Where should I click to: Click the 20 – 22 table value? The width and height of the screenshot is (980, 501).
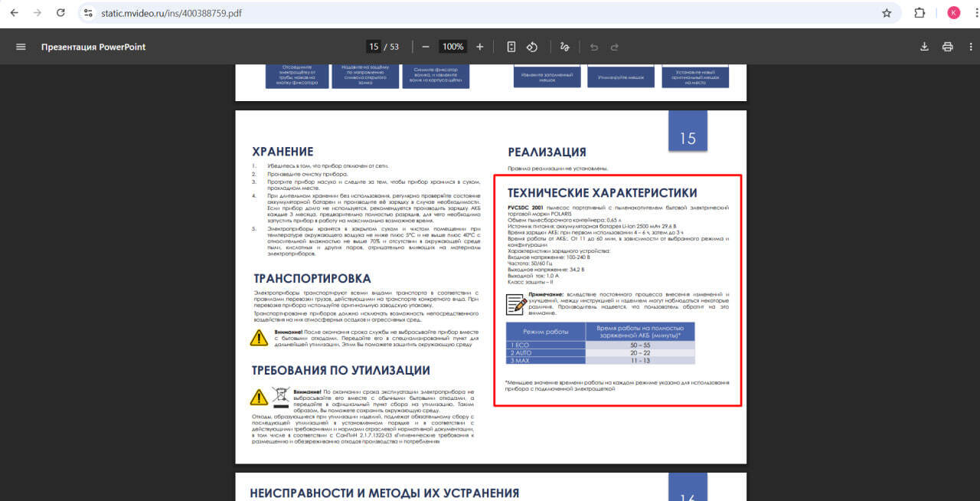(x=639, y=353)
